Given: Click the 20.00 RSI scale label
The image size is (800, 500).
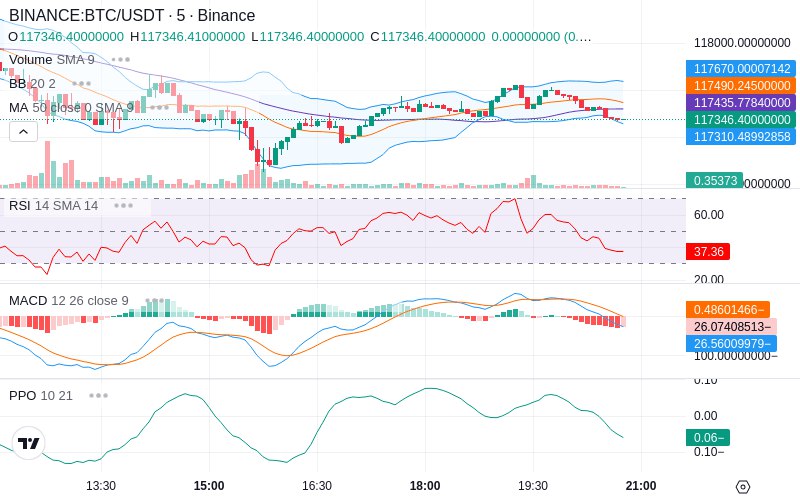Looking at the screenshot, I should pos(709,279).
